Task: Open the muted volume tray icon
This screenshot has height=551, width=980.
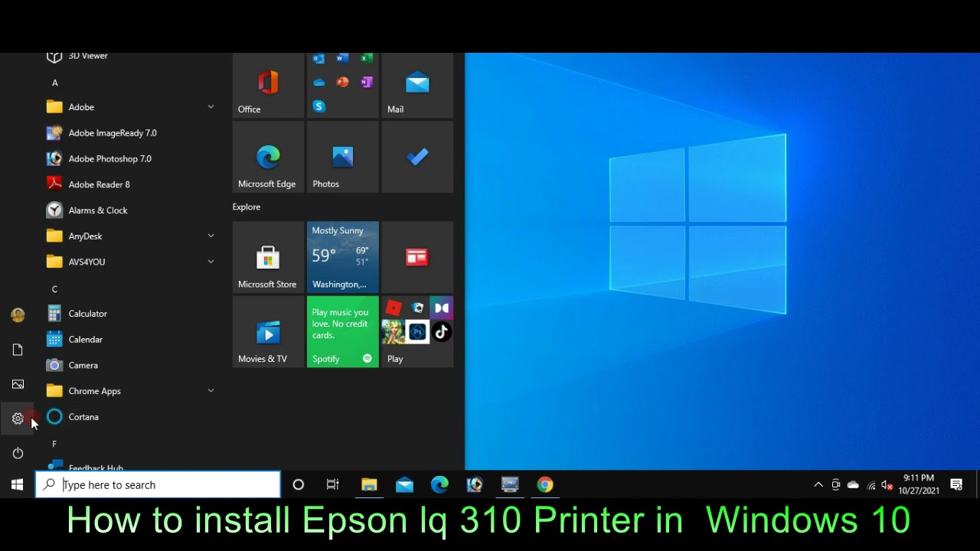Action: point(887,484)
